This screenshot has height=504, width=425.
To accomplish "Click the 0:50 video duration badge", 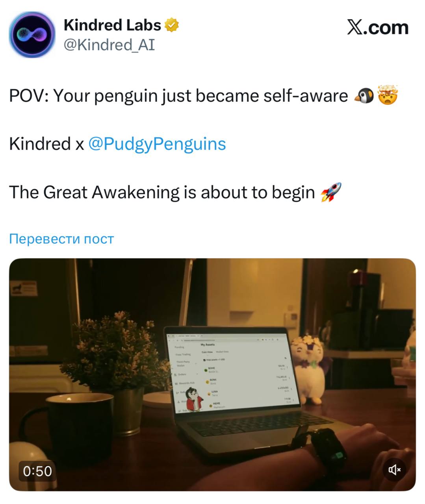I will (x=37, y=471).
